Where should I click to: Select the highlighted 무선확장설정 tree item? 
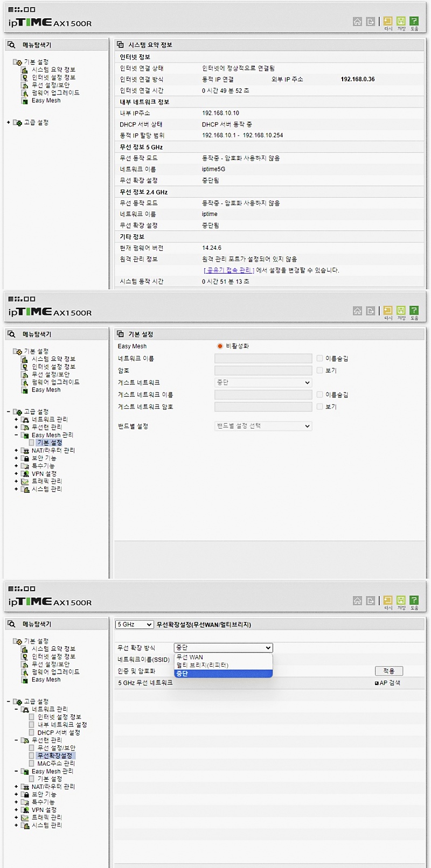(x=56, y=756)
